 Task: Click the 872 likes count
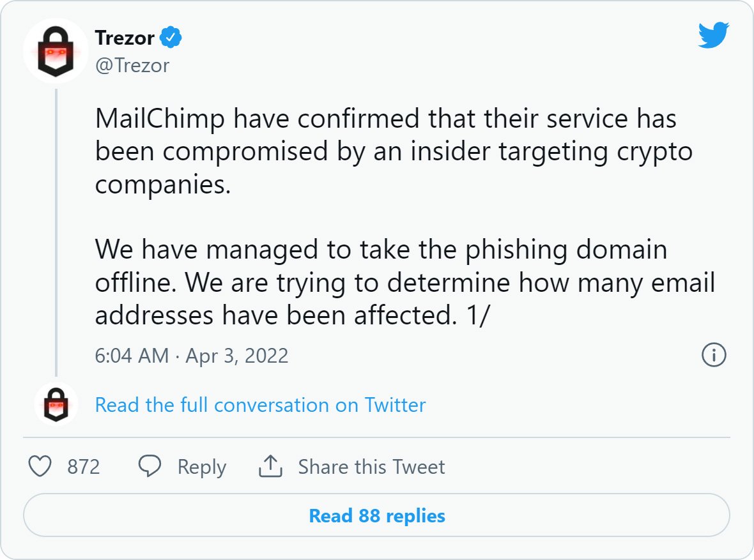pos(84,467)
